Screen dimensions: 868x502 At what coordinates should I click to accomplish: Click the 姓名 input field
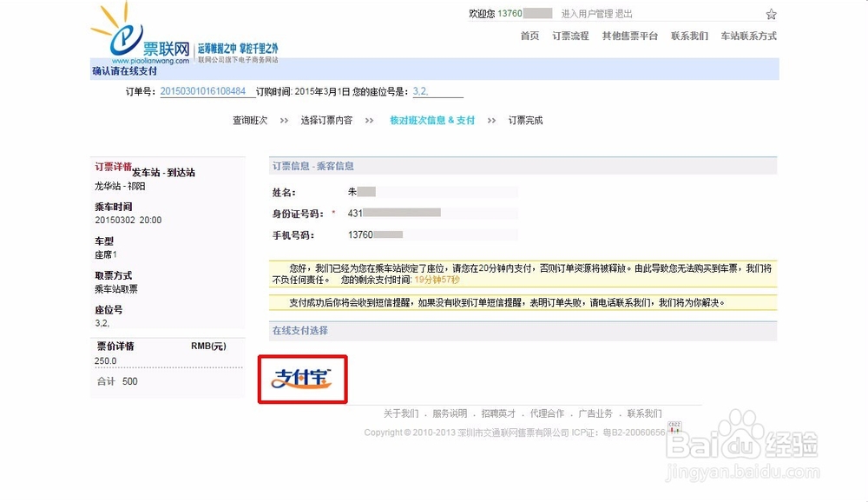tap(431, 192)
